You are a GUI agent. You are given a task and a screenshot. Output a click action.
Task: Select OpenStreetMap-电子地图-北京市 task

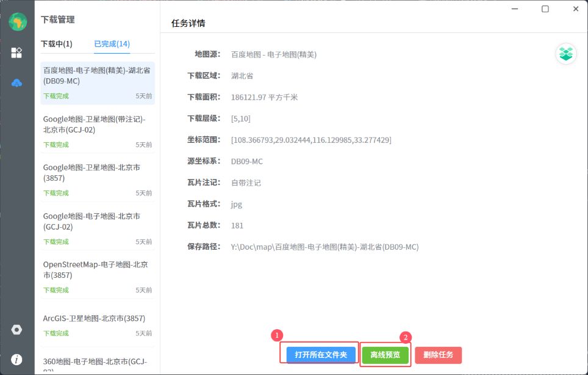(x=97, y=277)
